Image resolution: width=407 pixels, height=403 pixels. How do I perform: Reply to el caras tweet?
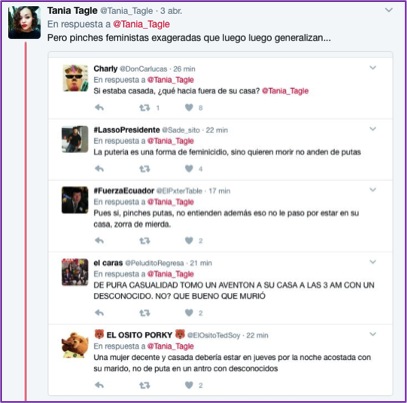[x=99, y=313]
